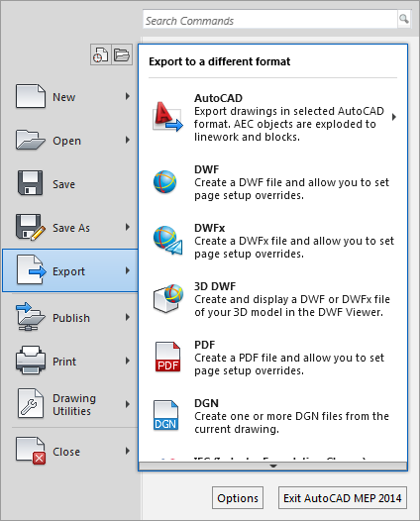Click the Save floppy disk icon
Image resolution: width=420 pixels, height=521 pixels.
click(30, 183)
